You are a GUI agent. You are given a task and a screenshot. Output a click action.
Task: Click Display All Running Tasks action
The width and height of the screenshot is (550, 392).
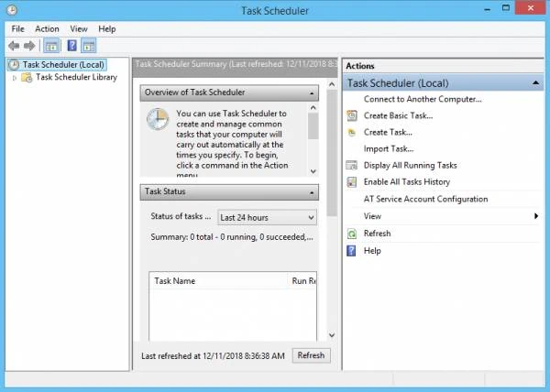click(410, 166)
